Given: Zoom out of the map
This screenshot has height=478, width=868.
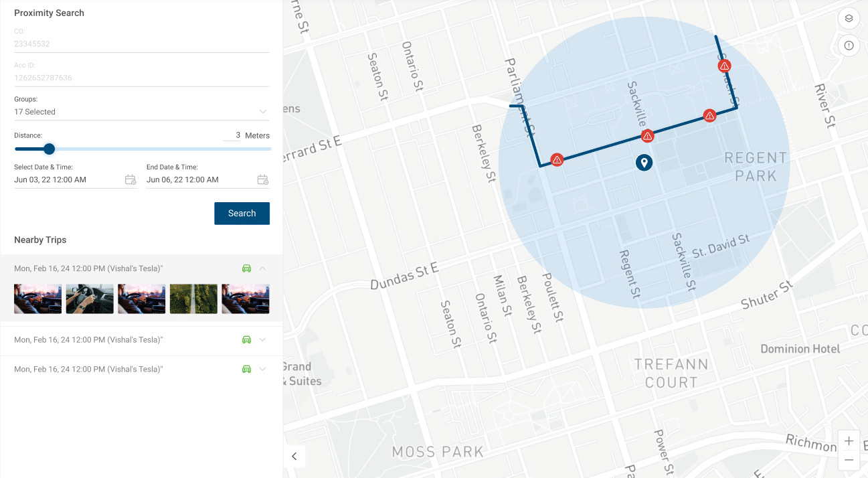Looking at the screenshot, I should [849, 460].
